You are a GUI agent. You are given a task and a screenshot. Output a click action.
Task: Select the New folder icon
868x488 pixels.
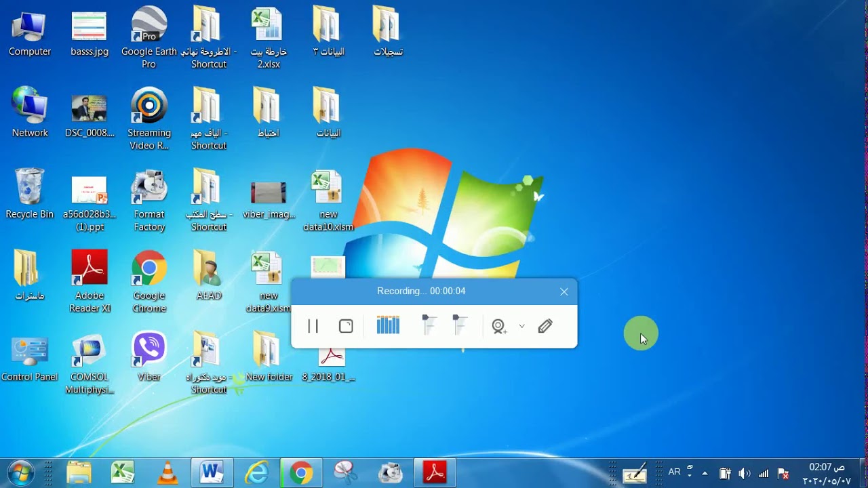tap(269, 357)
